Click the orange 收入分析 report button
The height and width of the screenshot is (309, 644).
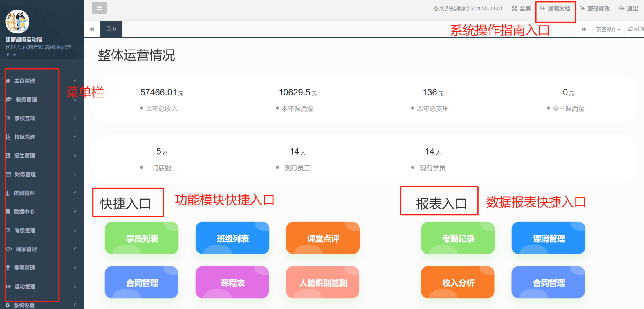(458, 283)
